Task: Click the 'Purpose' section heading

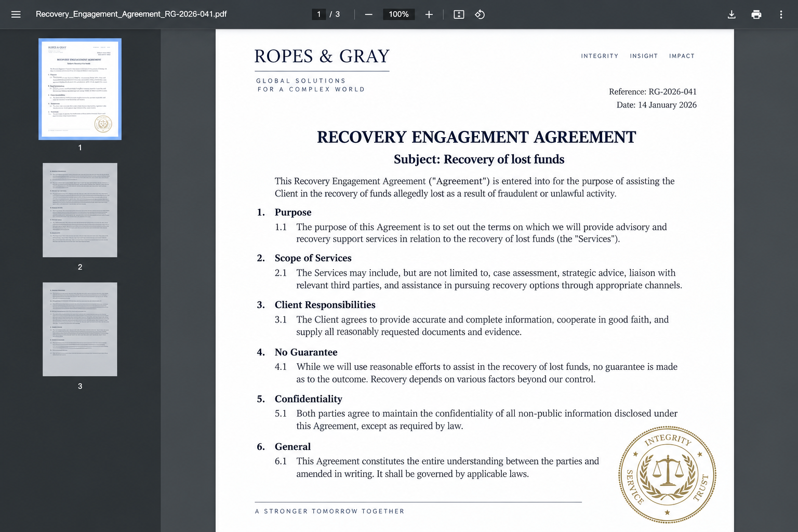Action: 293,212
